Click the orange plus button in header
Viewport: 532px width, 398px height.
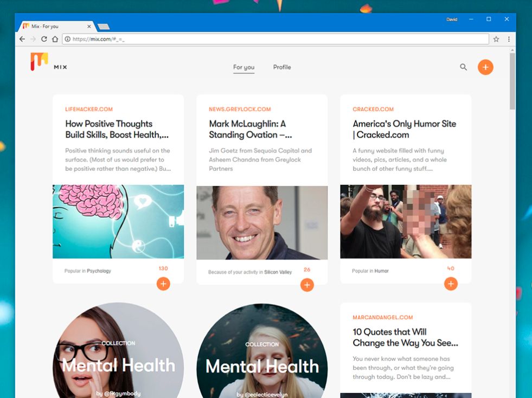click(x=485, y=67)
